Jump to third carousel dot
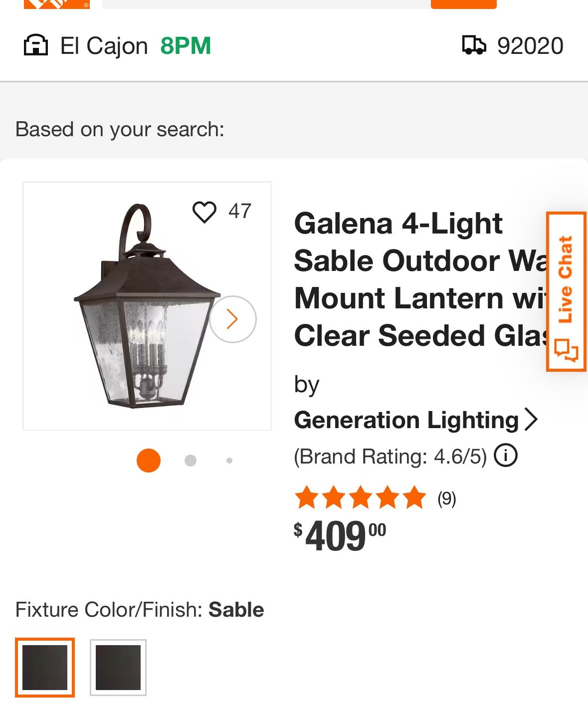 229,461
